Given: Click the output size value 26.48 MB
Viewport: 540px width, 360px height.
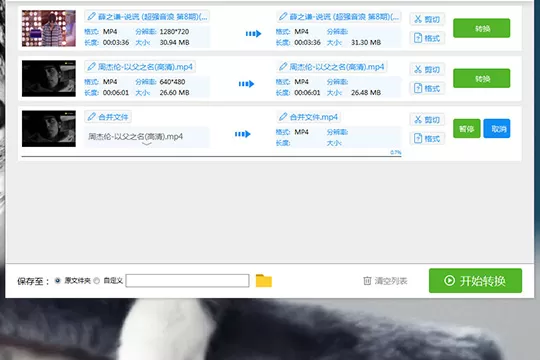Looking at the screenshot, I should 366,93.
